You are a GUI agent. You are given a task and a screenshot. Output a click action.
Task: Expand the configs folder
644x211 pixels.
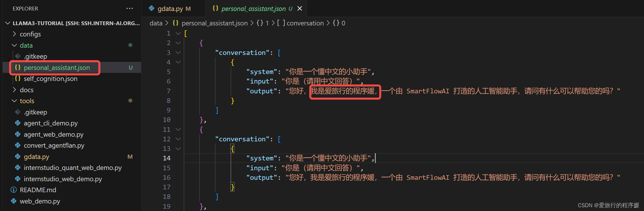14,34
